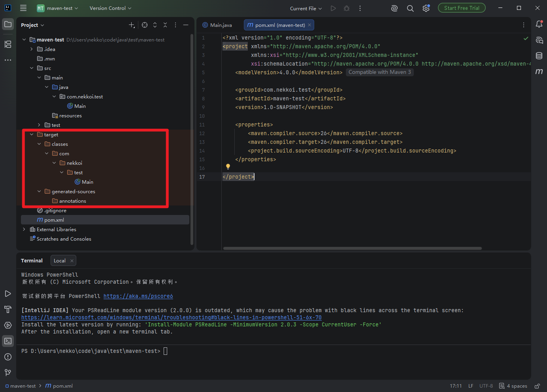Open the aka.ms/pscore6 link

138,296
